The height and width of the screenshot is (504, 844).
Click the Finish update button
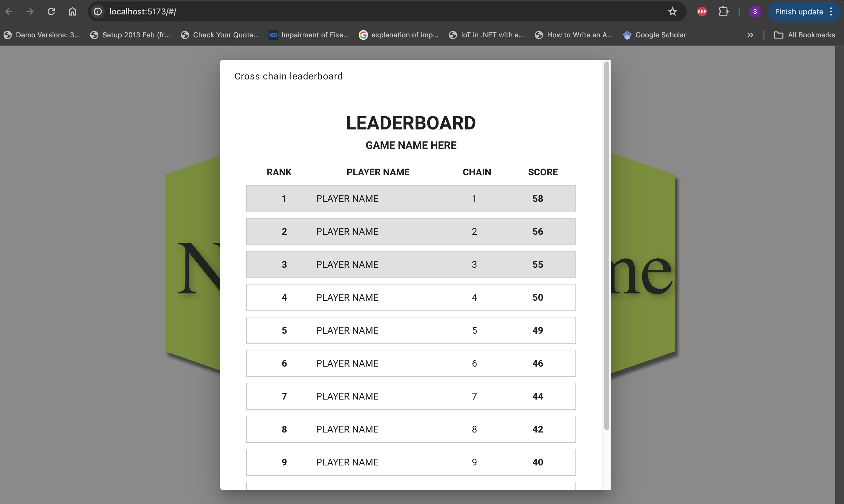point(798,11)
